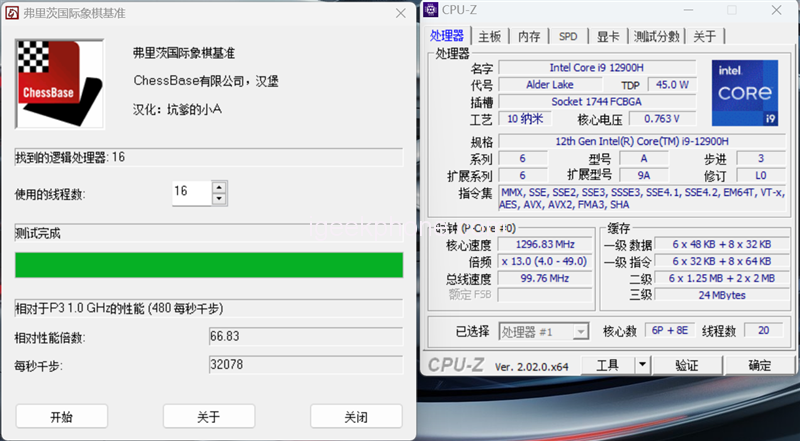Click the 关闭 button

tap(355, 416)
